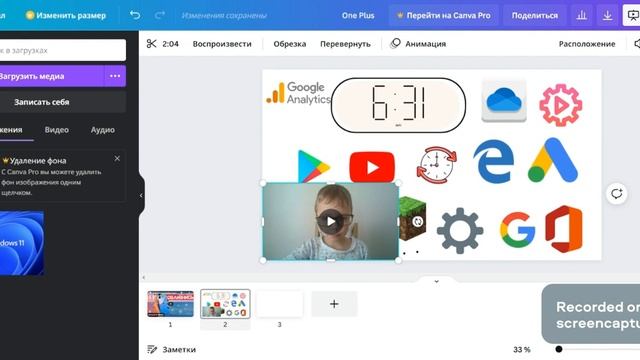Open the Анимация animation tool
The image size is (640, 360).
[418, 44]
